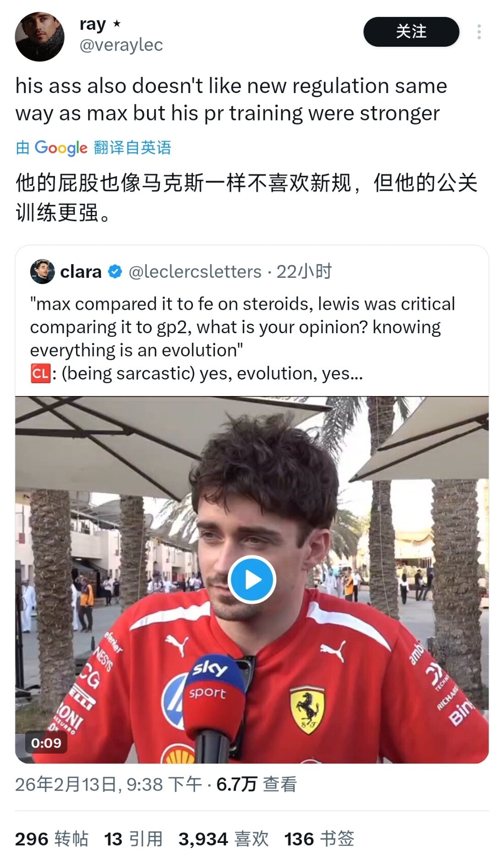Screen dimensions: 504x864
Task: View the 3,934 喜欢 likes list
Action: tap(224, 839)
